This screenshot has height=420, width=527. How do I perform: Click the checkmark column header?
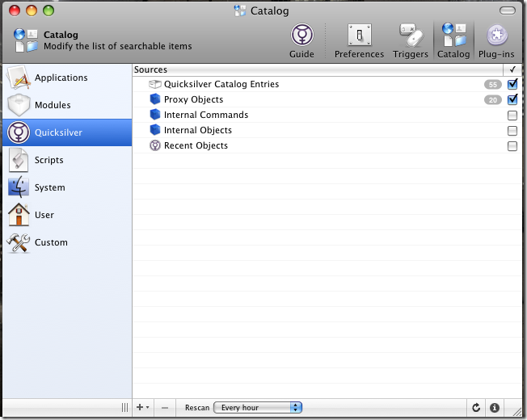pyautogui.click(x=512, y=69)
